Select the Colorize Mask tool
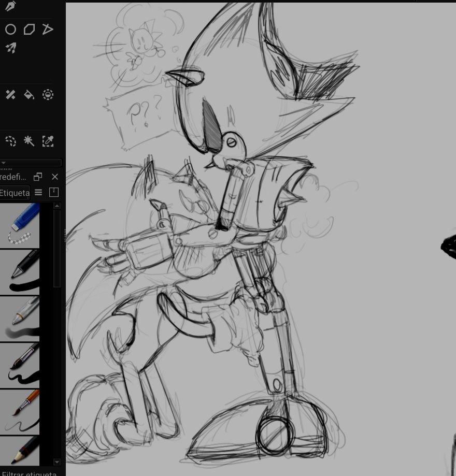This screenshot has width=456, height=476. (x=11, y=95)
